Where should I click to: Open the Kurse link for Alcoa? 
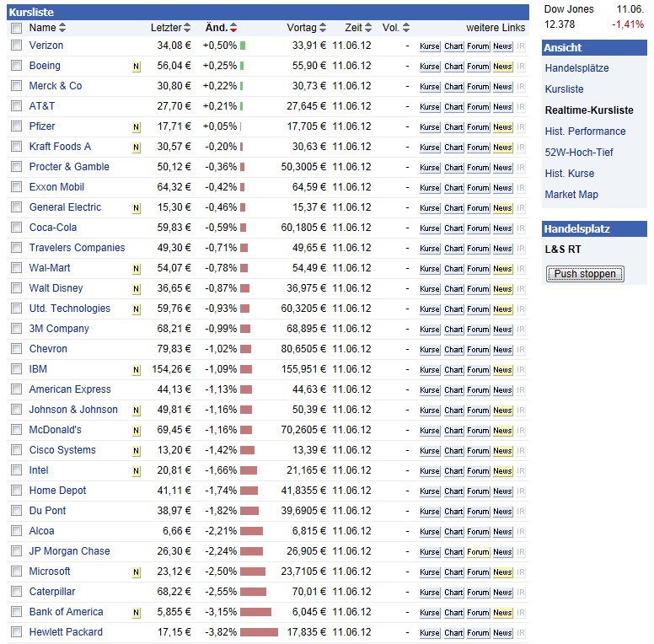coord(430,532)
